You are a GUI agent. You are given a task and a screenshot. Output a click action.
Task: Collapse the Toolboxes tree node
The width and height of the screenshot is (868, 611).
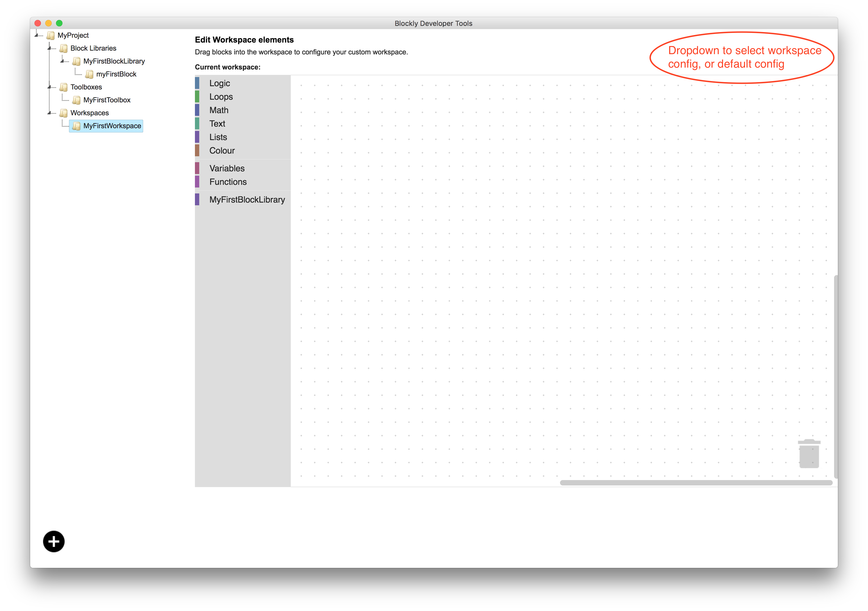pos(49,87)
